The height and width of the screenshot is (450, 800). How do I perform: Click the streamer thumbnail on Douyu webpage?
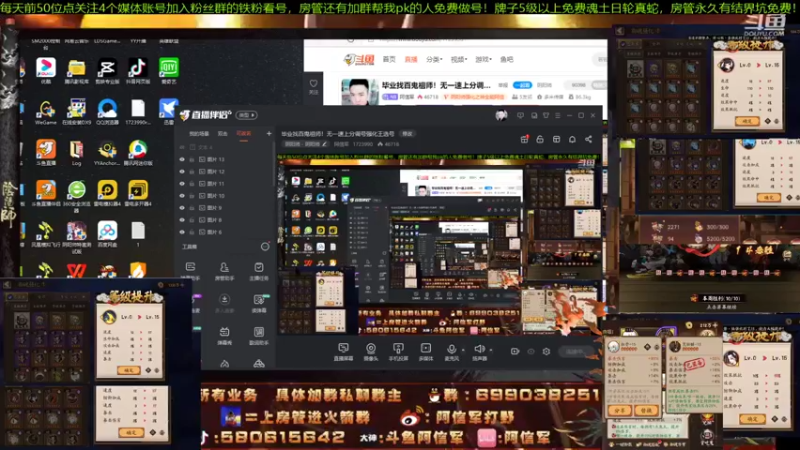[359, 91]
